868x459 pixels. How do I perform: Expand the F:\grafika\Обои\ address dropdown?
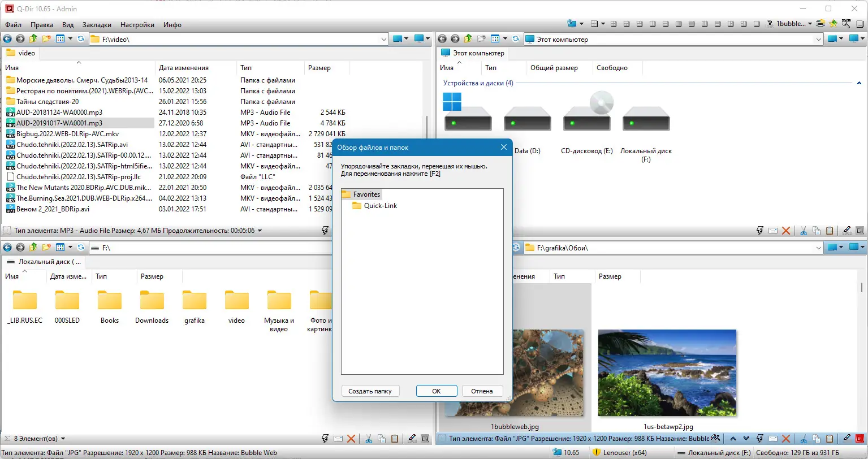[x=818, y=248]
